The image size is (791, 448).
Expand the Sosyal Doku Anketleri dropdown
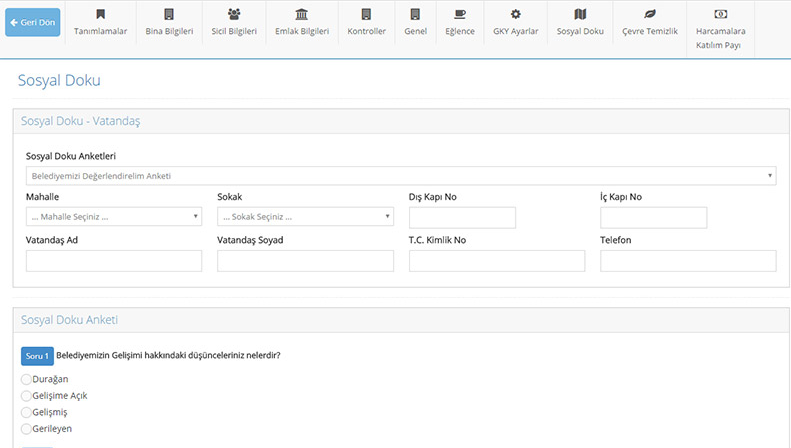coord(401,176)
